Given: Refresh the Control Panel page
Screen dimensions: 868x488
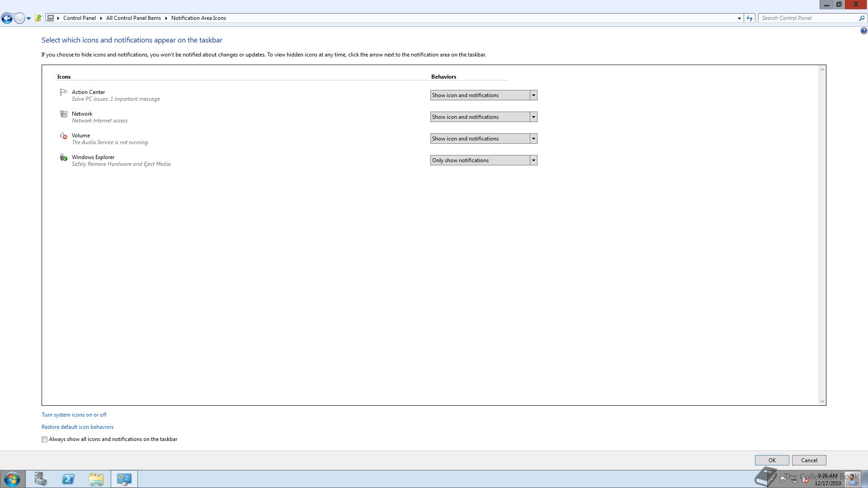Looking at the screenshot, I should click(x=750, y=18).
